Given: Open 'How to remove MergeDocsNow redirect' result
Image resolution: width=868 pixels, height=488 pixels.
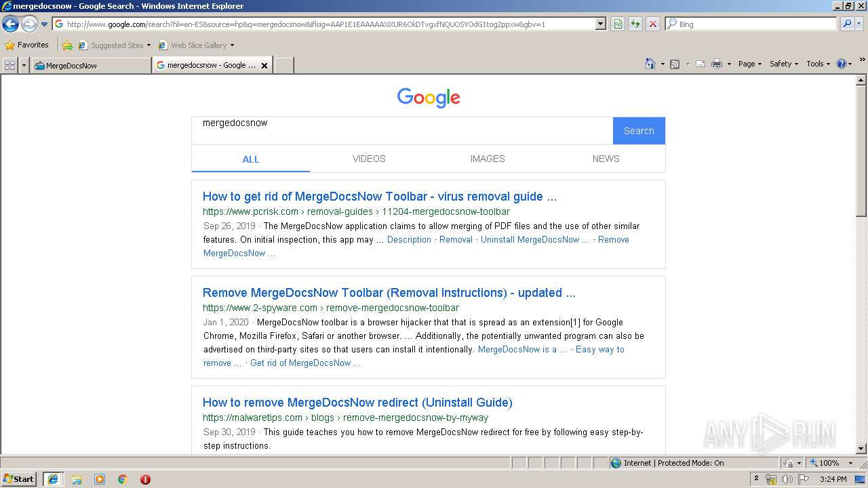Looking at the screenshot, I should (x=357, y=403).
